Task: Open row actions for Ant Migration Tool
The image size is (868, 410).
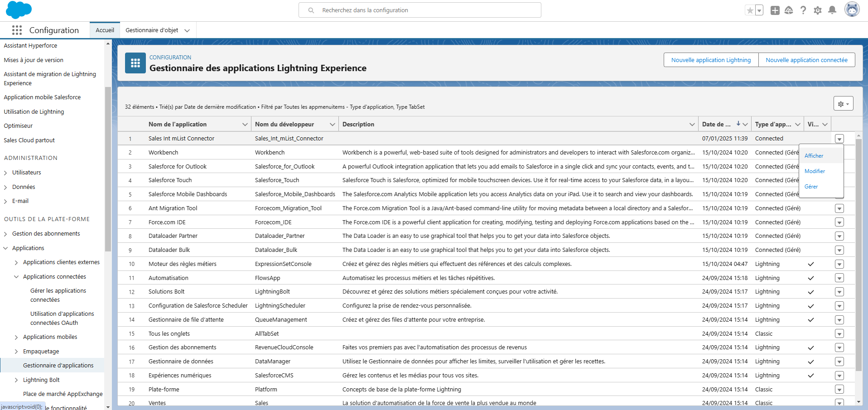Action: coord(839,208)
